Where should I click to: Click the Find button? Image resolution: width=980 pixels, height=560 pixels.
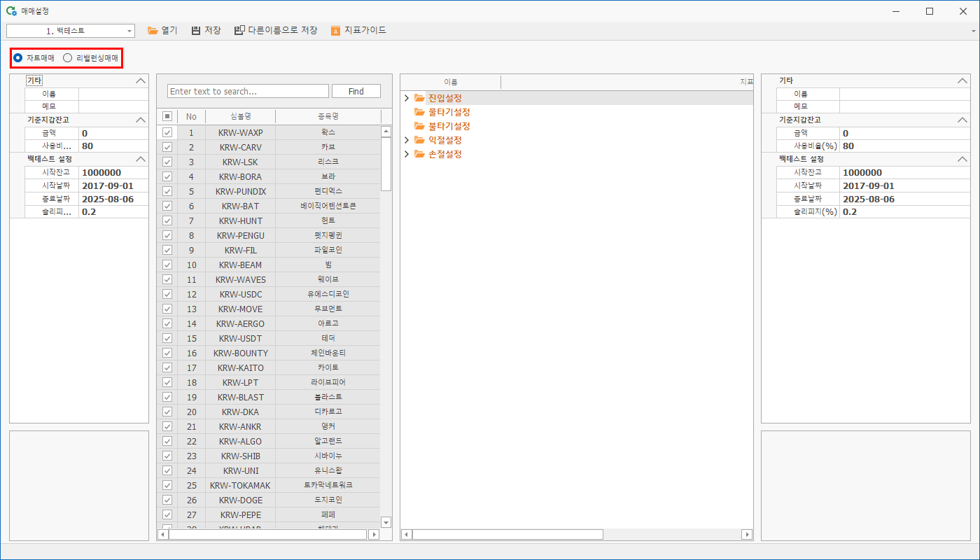[x=356, y=92]
